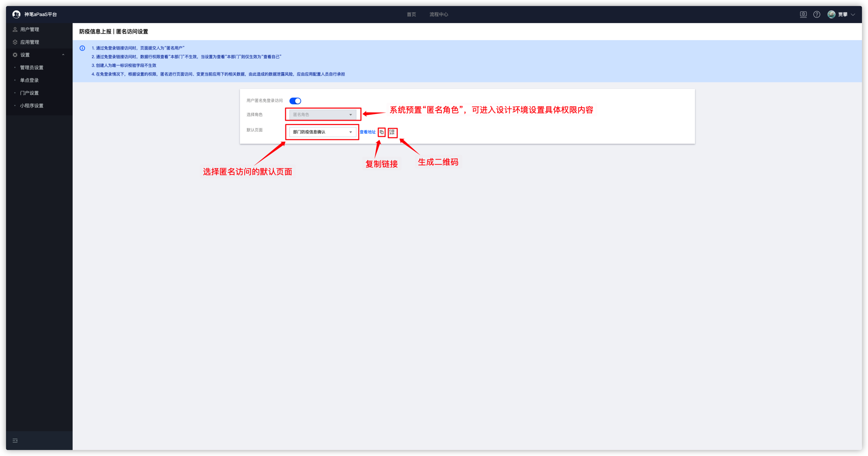Click the info icon in the blue notice
The width and height of the screenshot is (868, 456).
(82, 48)
